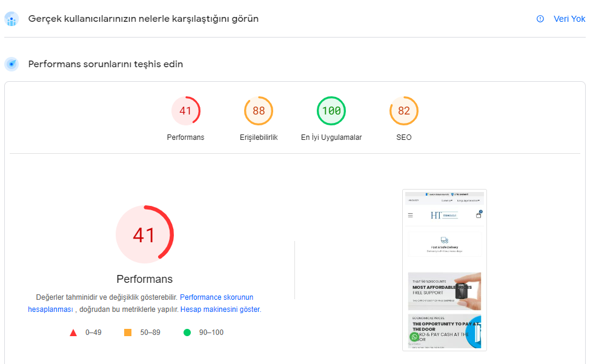Select the SEO score gauge 82

[404, 111]
